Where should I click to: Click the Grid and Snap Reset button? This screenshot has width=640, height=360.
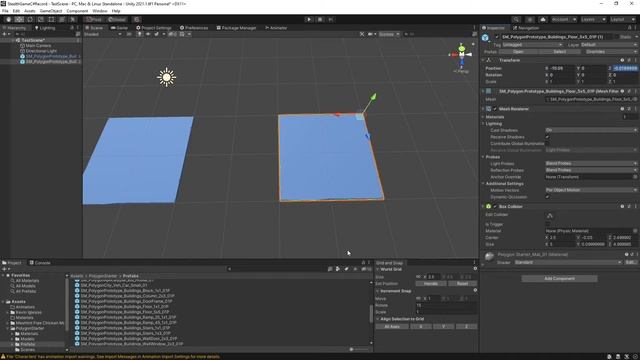click(462, 283)
